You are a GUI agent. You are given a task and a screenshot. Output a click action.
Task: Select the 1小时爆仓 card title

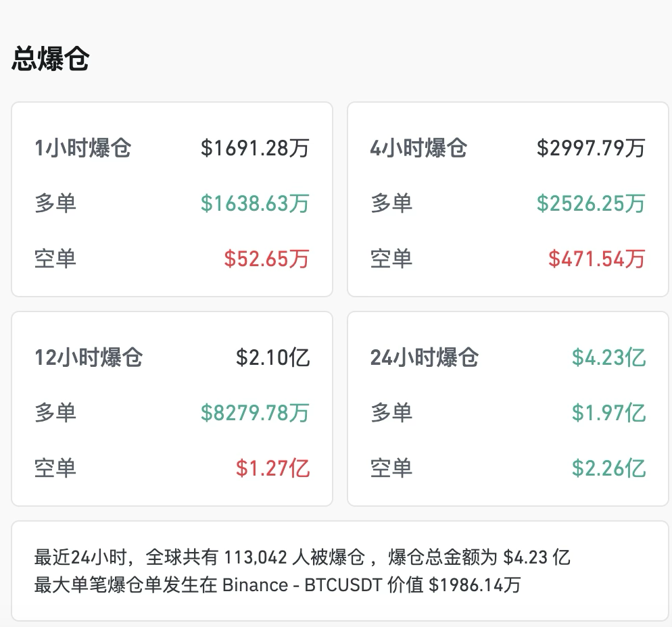point(82,148)
